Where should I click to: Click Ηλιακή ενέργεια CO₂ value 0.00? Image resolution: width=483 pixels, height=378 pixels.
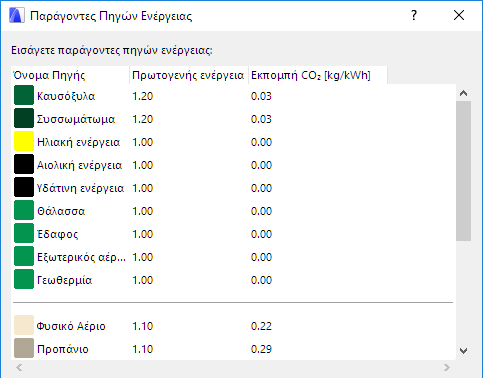[261, 142]
